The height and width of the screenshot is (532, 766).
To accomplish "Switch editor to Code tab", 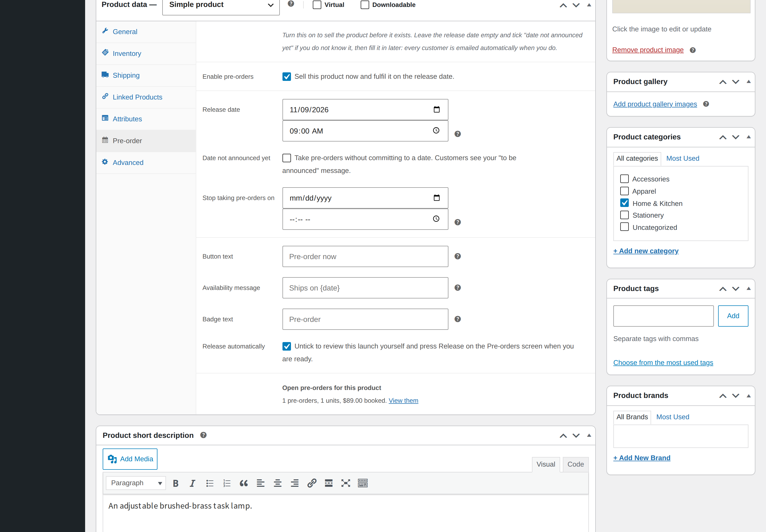I will (575, 464).
